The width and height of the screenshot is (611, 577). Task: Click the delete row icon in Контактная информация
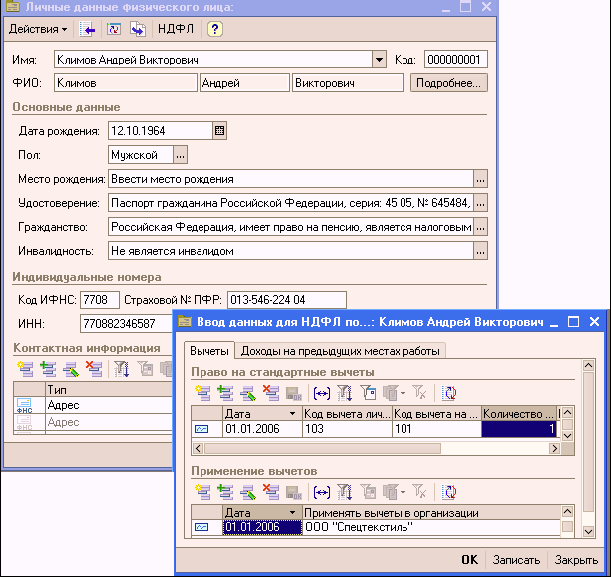[x=94, y=369]
